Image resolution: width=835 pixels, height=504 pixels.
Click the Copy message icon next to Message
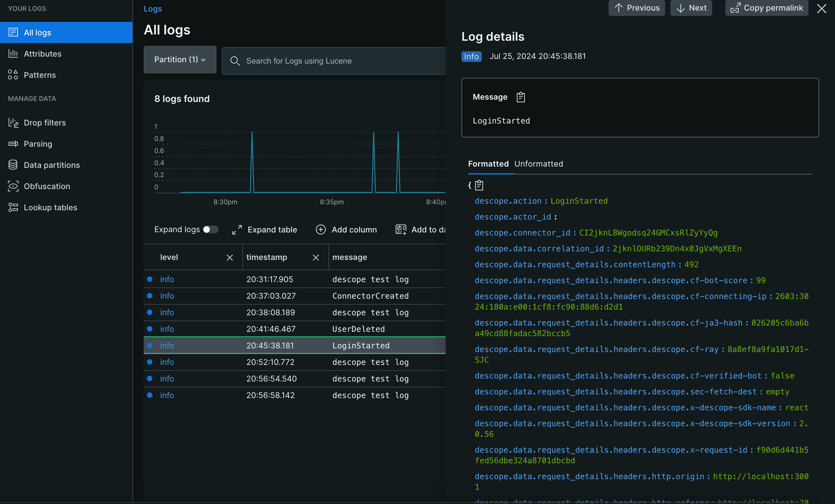pyautogui.click(x=519, y=97)
